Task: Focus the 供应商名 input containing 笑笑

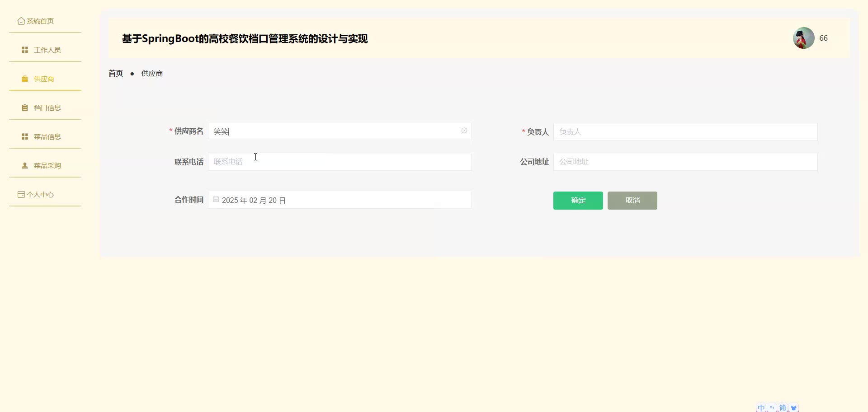Action: (340, 131)
